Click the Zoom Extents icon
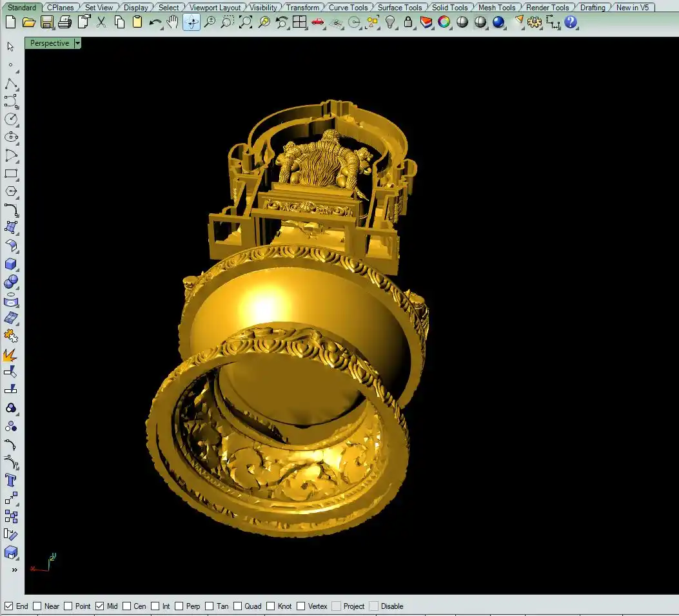Screen dimensions: 679x616 click(246, 22)
